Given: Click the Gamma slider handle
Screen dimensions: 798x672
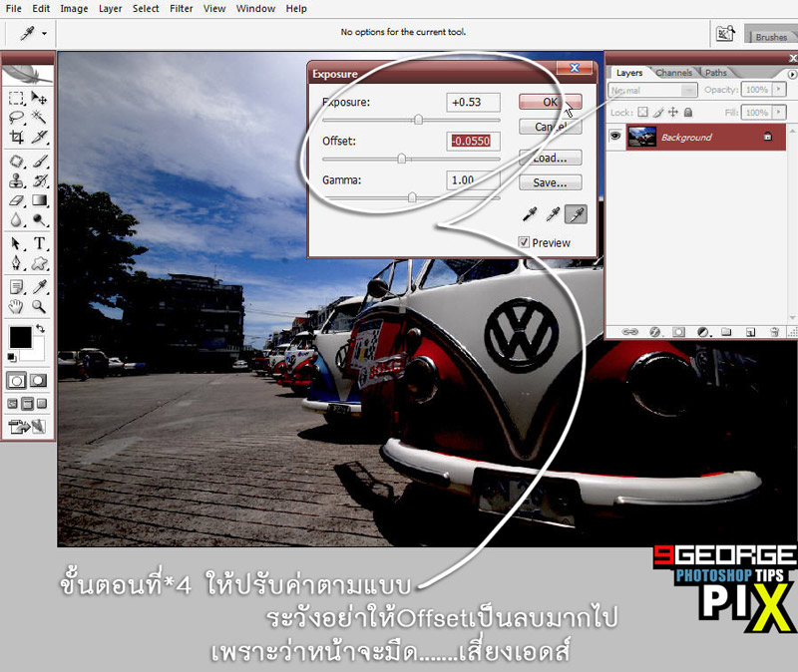Looking at the screenshot, I should 412,197.
